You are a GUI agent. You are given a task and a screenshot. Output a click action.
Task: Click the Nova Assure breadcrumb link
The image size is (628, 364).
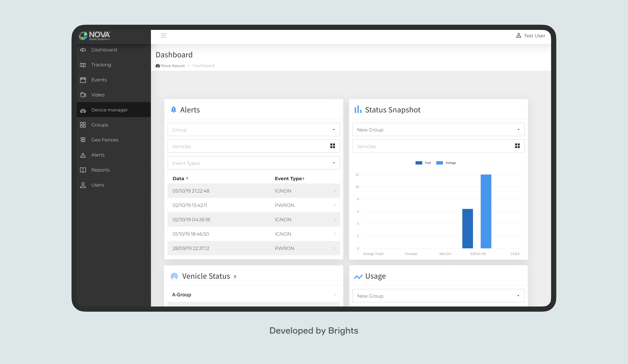pos(172,65)
